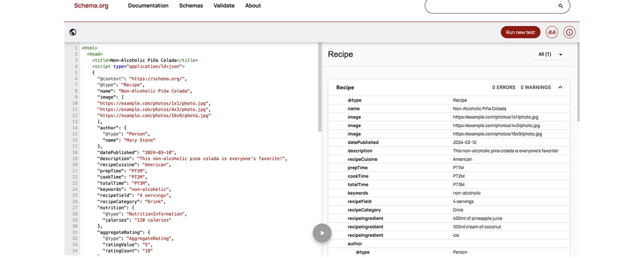Click the Schema.org logo link

click(x=91, y=6)
